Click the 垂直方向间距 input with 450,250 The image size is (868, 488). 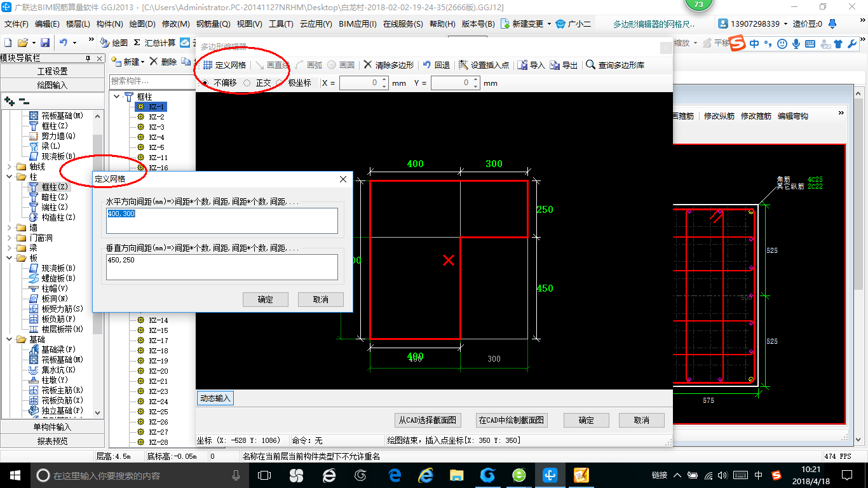coord(222,267)
